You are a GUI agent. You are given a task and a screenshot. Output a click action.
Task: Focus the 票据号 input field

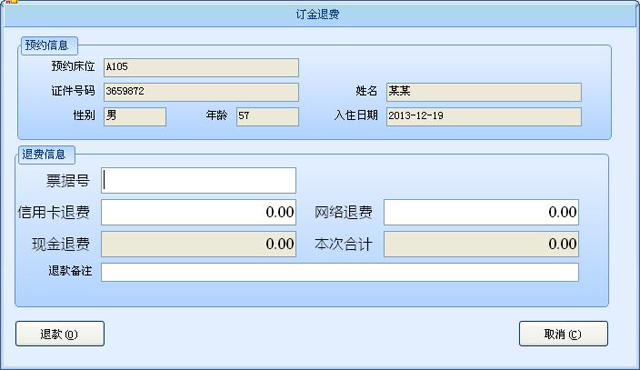point(199,180)
